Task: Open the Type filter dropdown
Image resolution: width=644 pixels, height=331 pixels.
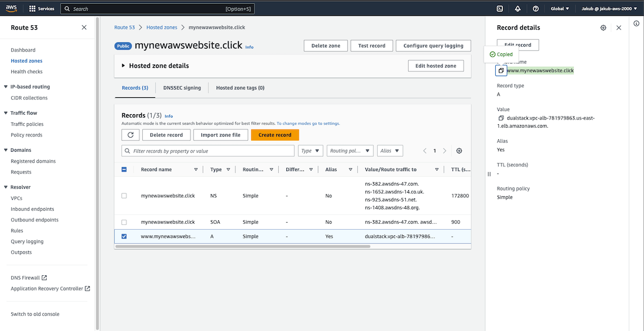Action: point(310,151)
